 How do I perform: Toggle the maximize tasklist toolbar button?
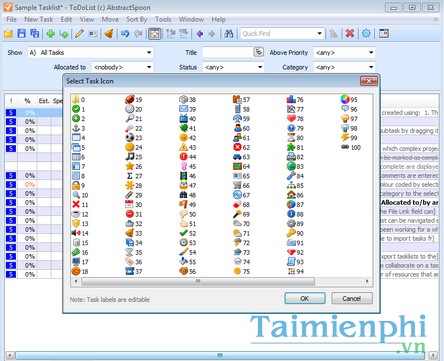tap(155, 33)
